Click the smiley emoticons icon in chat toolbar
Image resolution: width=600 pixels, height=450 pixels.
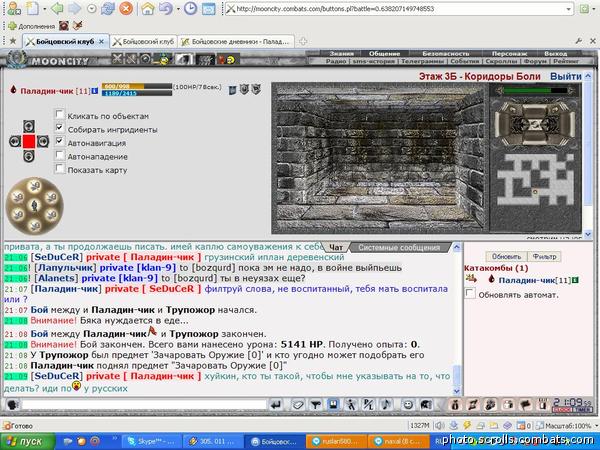(408, 404)
